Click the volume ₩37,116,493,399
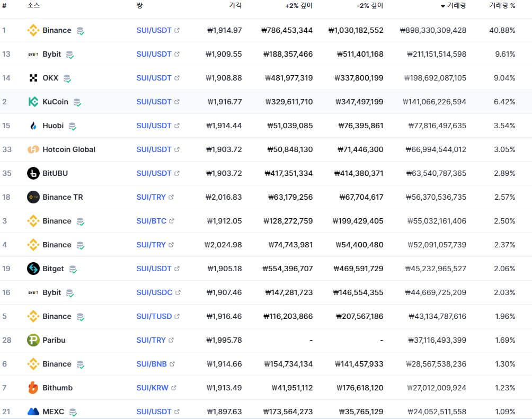The height and width of the screenshot is (419, 532). (437, 340)
